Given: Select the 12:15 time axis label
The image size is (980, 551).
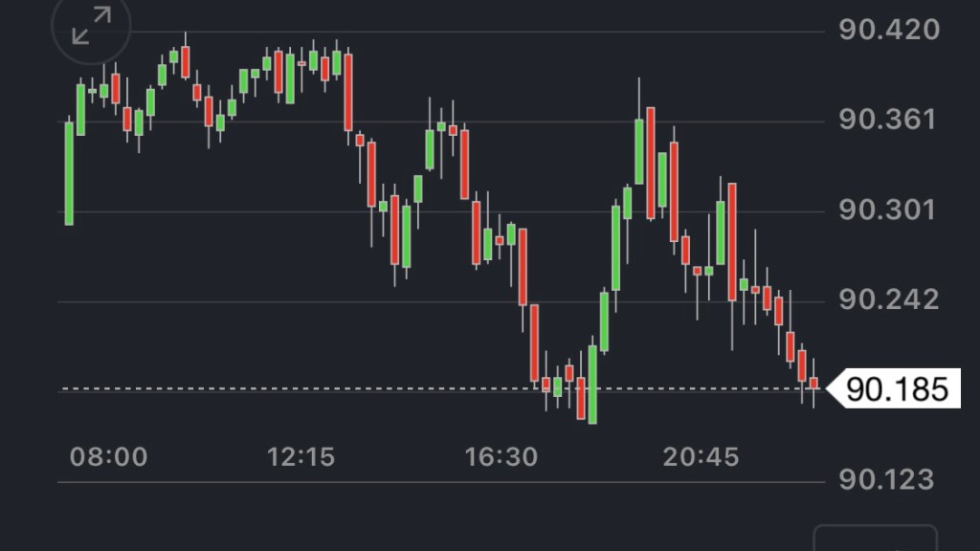Looking at the screenshot, I should click(x=301, y=457).
